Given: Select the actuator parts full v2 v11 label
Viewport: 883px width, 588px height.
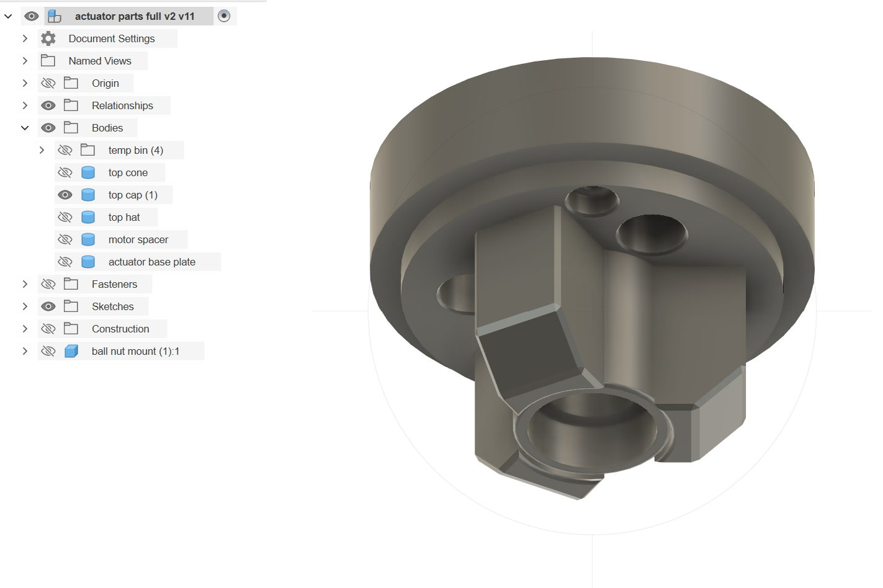Looking at the screenshot, I should point(134,16).
